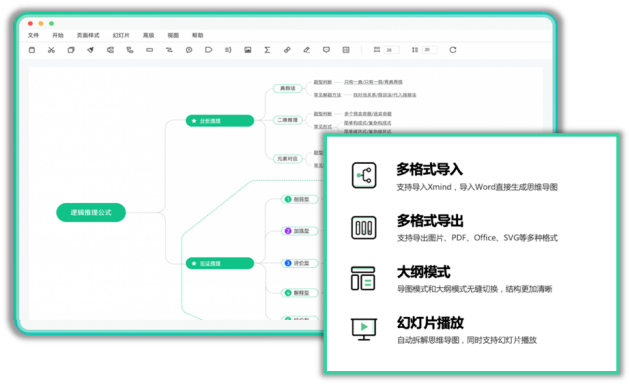Open the 页面样式 menu

pos(88,35)
